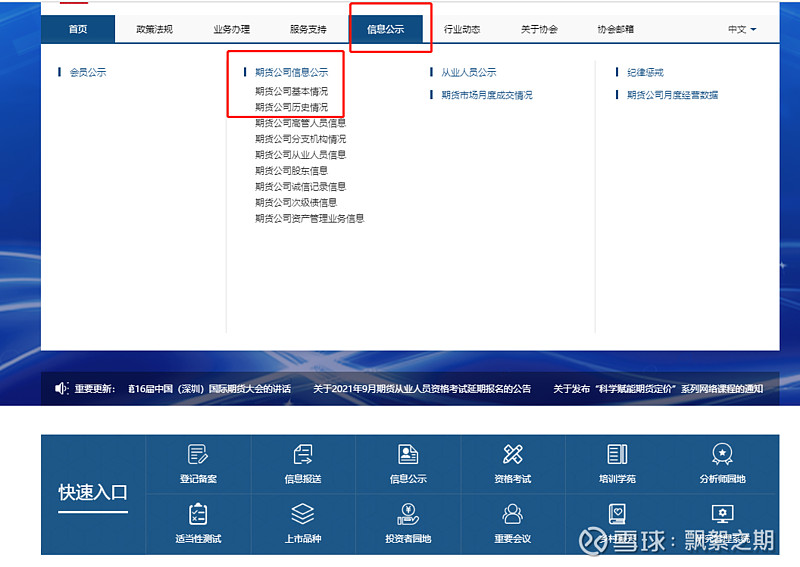Click the 重要会议 text label
This screenshot has width=800, height=567.
[x=513, y=538]
